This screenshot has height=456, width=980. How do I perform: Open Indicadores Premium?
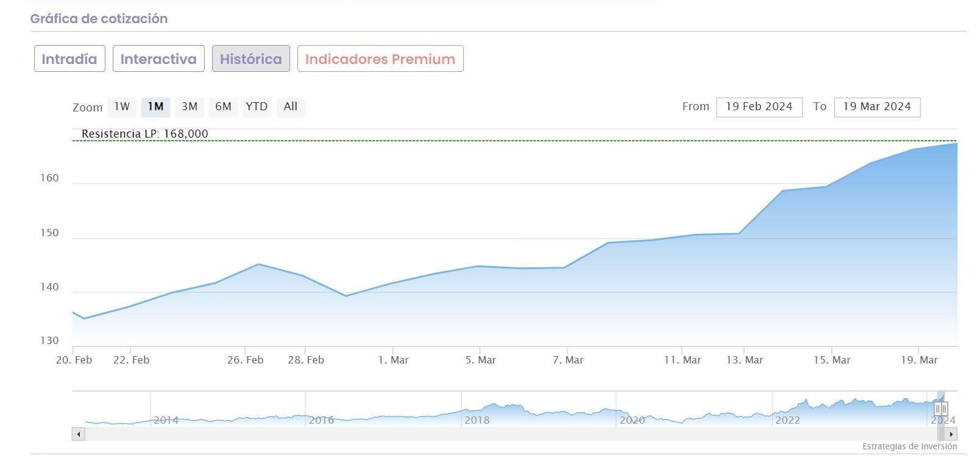pyautogui.click(x=380, y=59)
